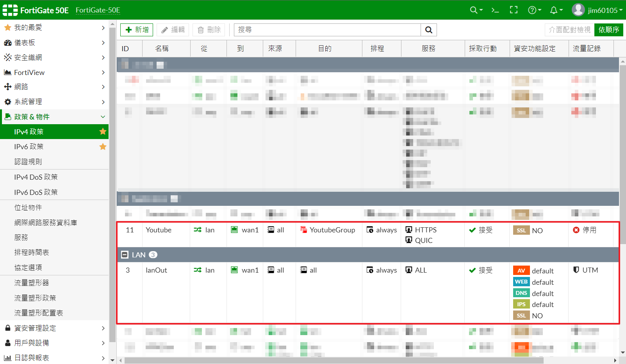The image size is (626, 364).
Task: Click the 新增 button
Action: (x=137, y=30)
